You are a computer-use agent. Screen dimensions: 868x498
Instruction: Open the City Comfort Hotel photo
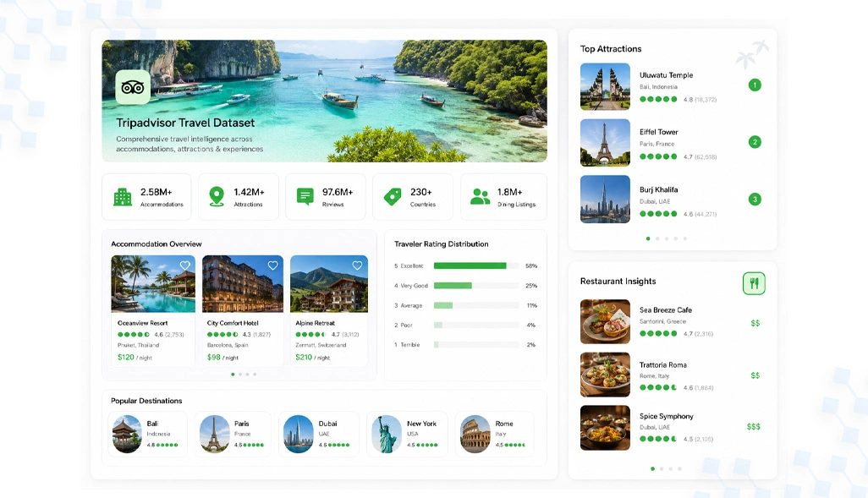[243, 284]
